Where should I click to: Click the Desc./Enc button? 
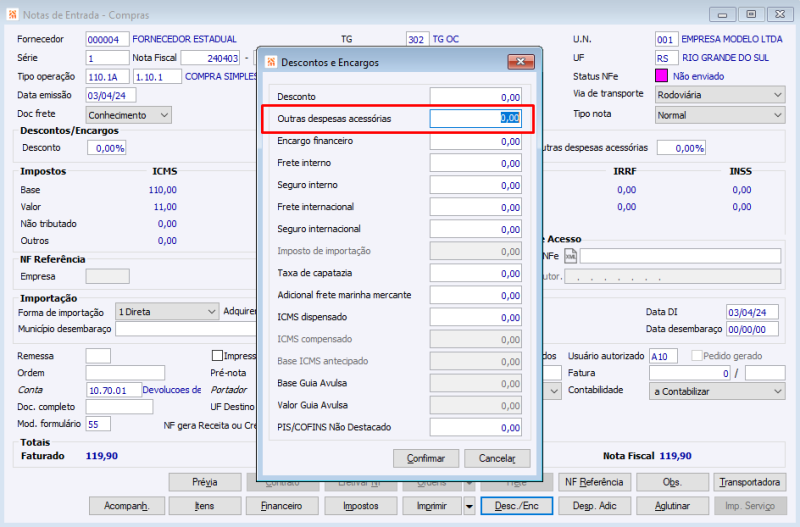(517, 506)
